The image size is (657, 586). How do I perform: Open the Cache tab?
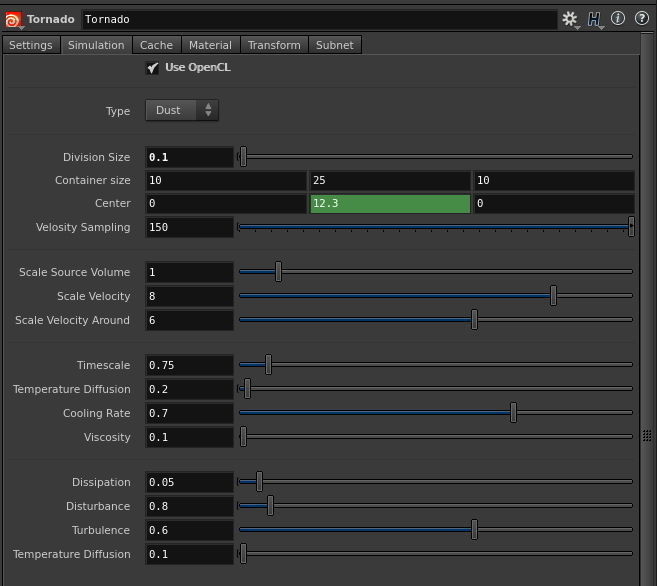point(156,45)
